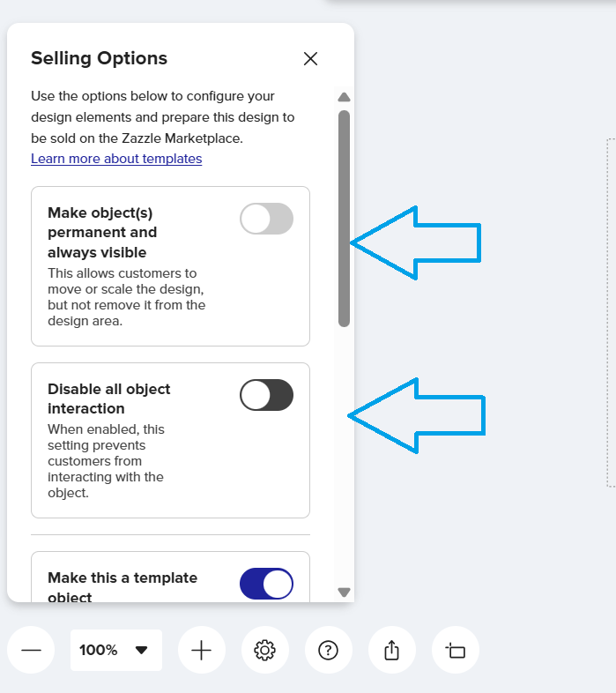Zoom in with the plus button
The image size is (616, 693).
click(x=202, y=651)
